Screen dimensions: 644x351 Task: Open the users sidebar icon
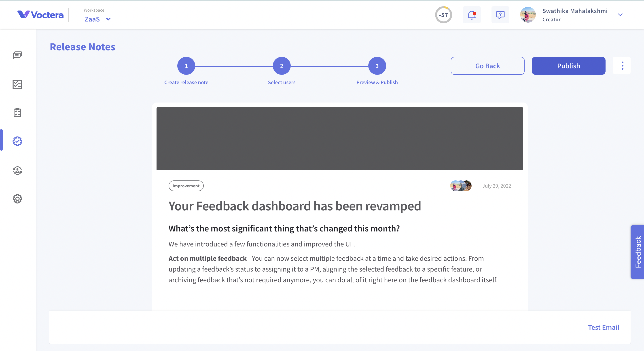(x=17, y=171)
